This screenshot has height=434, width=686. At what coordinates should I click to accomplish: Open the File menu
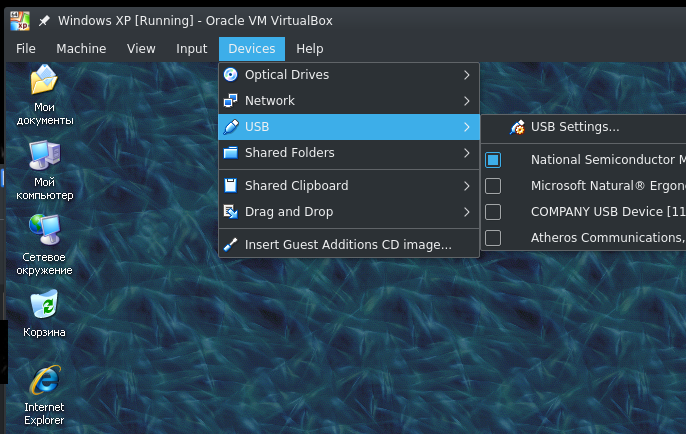coord(26,49)
